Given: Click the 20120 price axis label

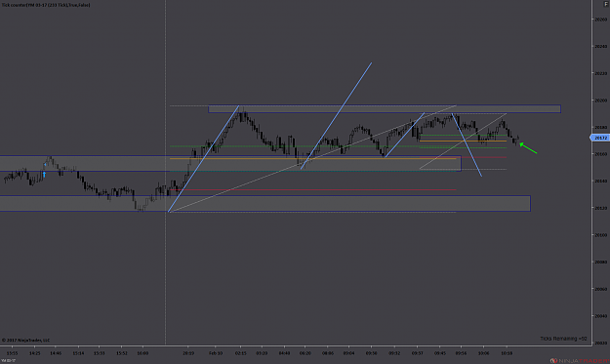Looking at the screenshot, I should pos(600,208).
